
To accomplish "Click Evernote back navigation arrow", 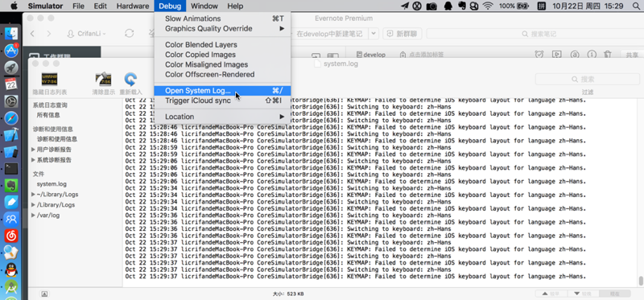I will 32,34.
